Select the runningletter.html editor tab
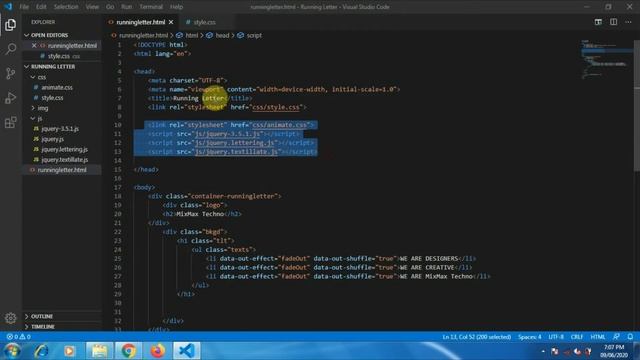The width and height of the screenshot is (640, 360). pos(140,22)
